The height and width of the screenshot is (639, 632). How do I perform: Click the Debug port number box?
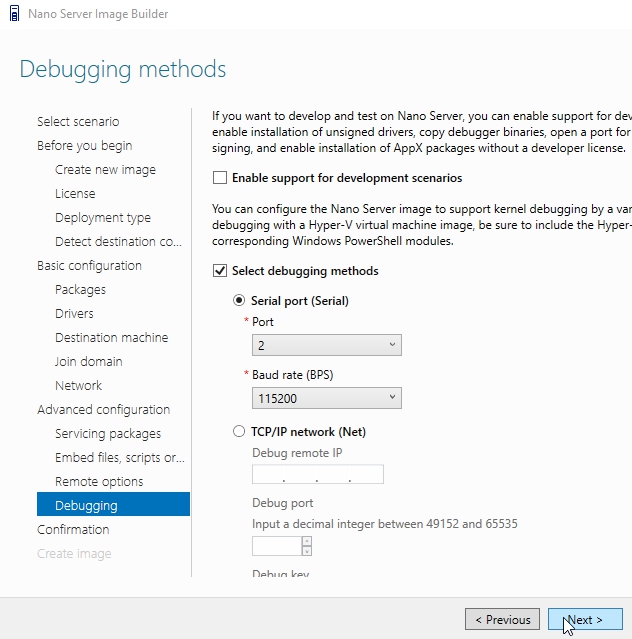(x=276, y=546)
